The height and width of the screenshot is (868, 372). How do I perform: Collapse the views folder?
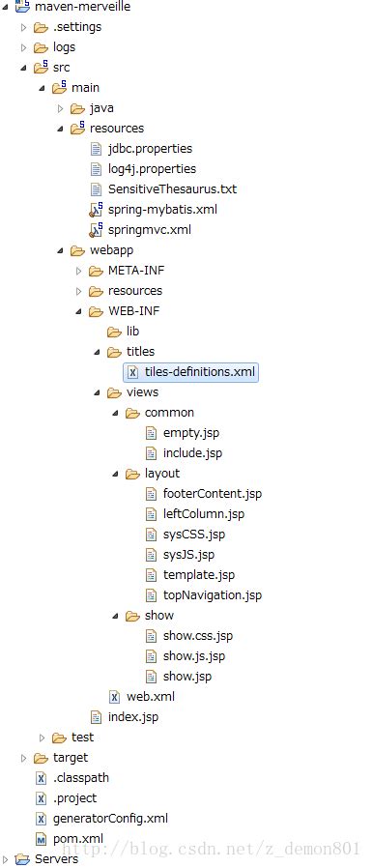click(x=97, y=392)
